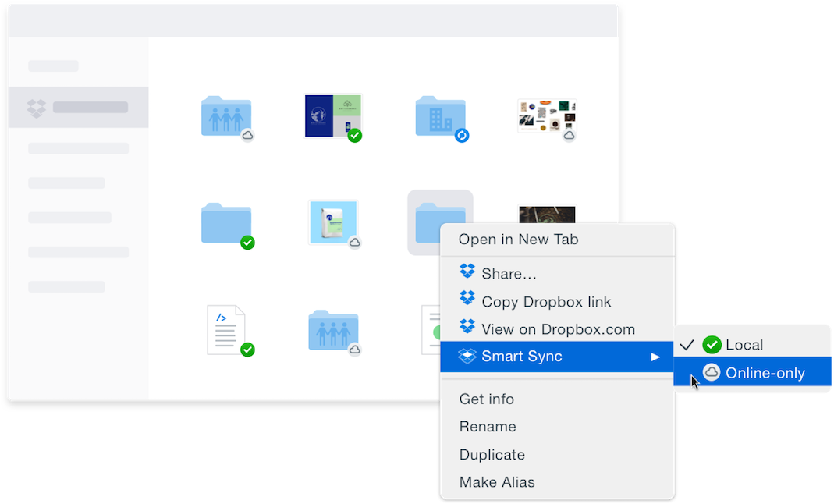834x504 pixels.
Task: Click Copy Dropbox link
Action: [546, 301]
